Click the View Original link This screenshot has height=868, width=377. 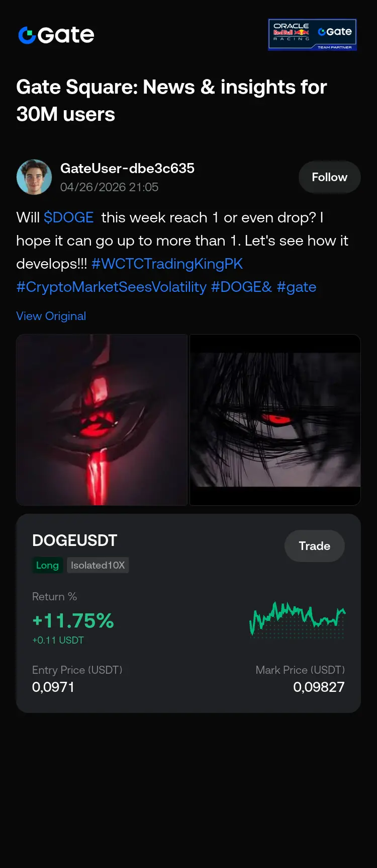[51, 316]
